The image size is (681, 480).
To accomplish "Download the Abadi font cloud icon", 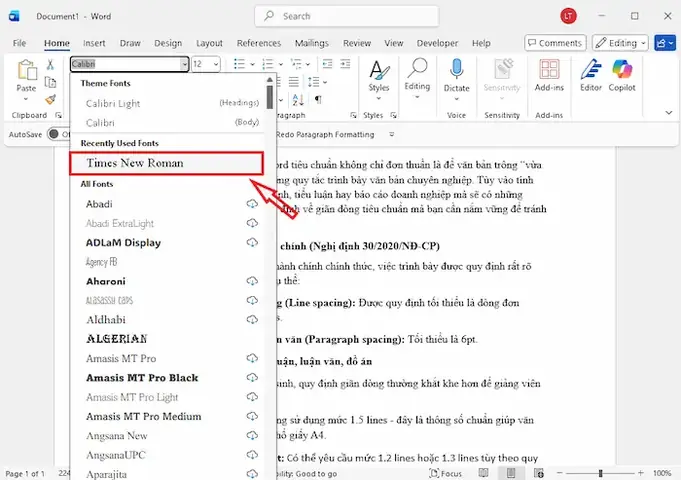I will pyautogui.click(x=252, y=204).
